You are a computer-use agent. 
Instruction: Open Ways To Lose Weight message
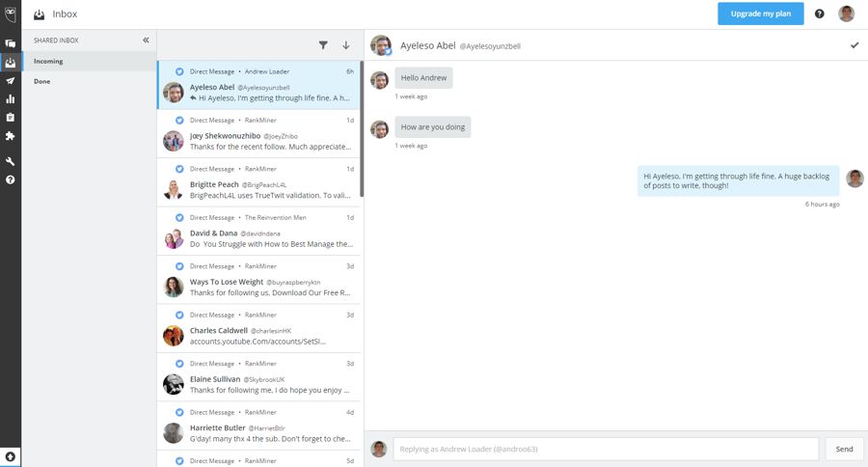pyautogui.click(x=259, y=280)
